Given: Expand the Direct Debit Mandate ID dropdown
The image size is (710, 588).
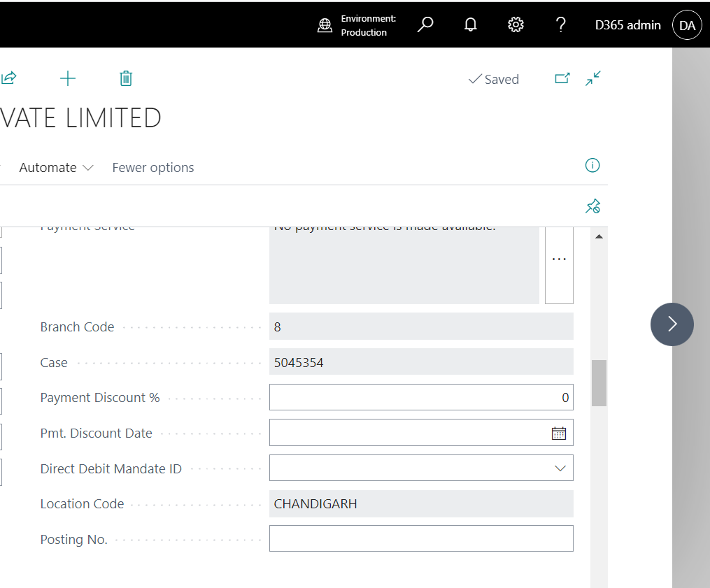Looking at the screenshot, I should [560, 468].
